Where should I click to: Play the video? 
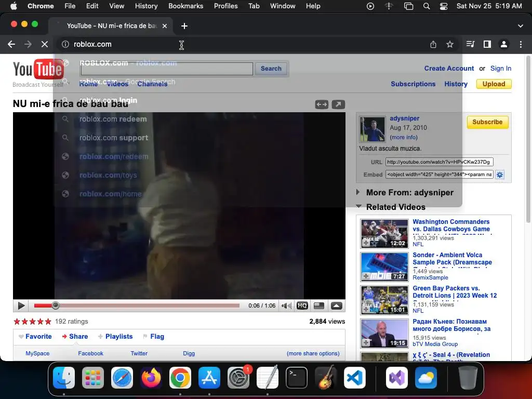coord(21,305)
